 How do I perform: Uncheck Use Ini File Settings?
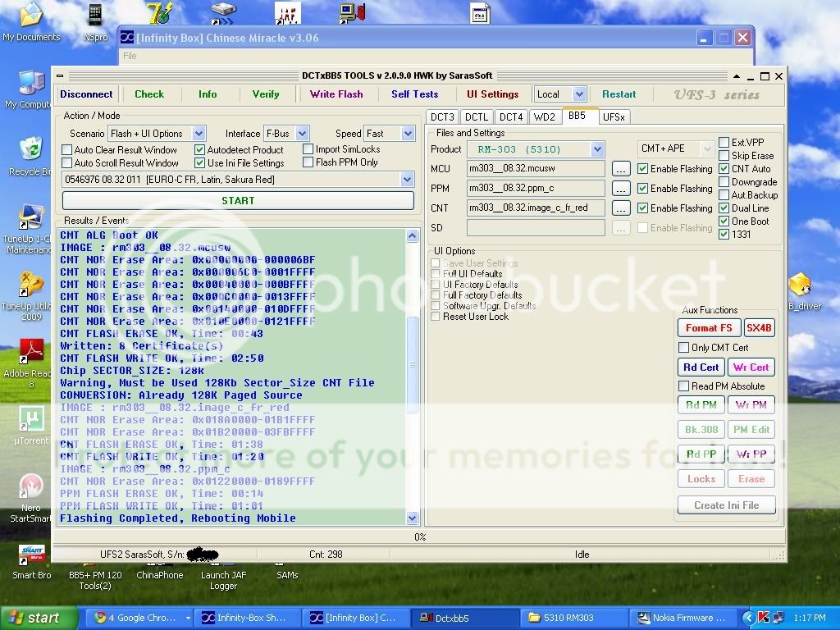[200, 163]
